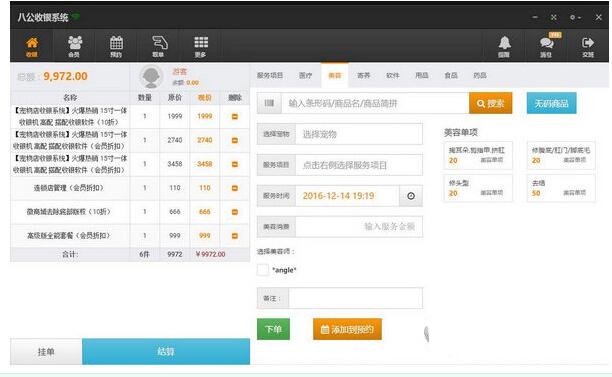Open the clock picker for service time
612x377 pixels.
(411, 196)
